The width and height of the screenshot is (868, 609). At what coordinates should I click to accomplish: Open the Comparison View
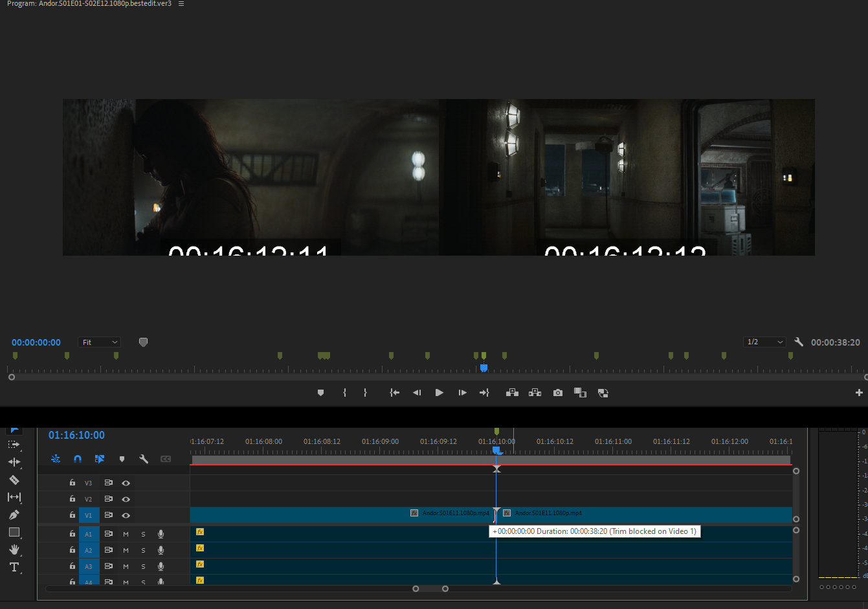[580, 393]
